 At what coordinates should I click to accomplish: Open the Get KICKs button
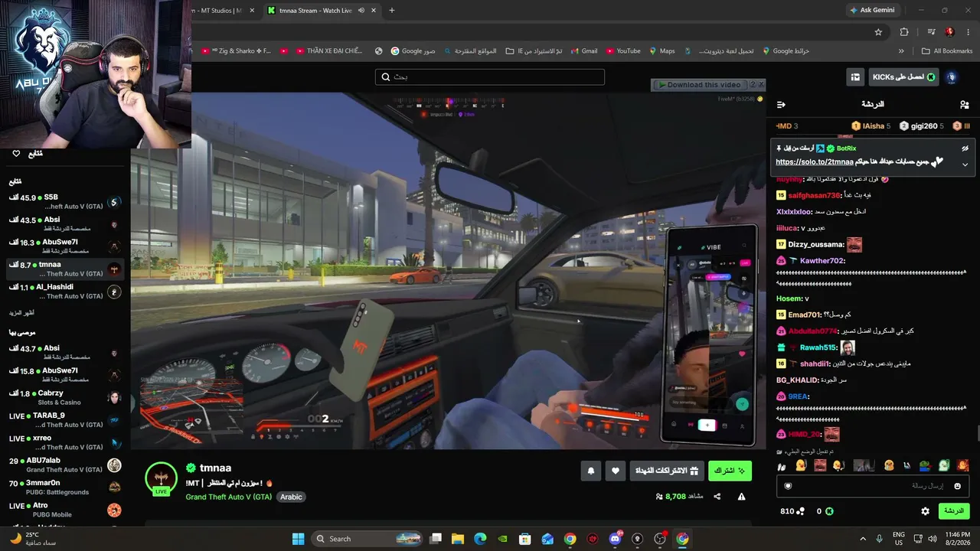[903, 77]
